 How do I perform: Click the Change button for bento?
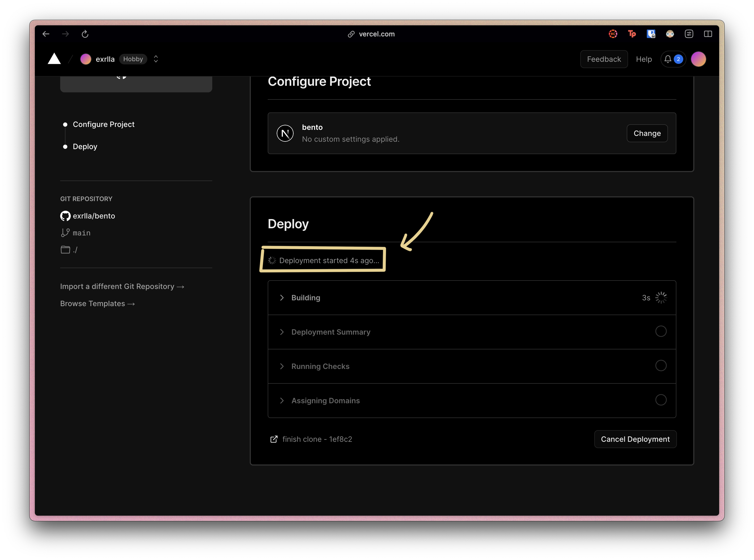point(647,133)
